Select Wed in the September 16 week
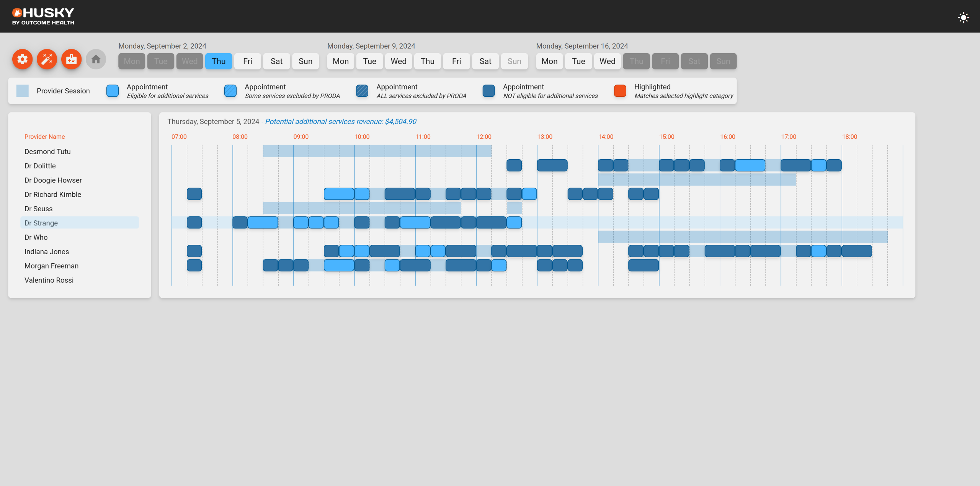 pyautogui.click(x=607, y=61)
